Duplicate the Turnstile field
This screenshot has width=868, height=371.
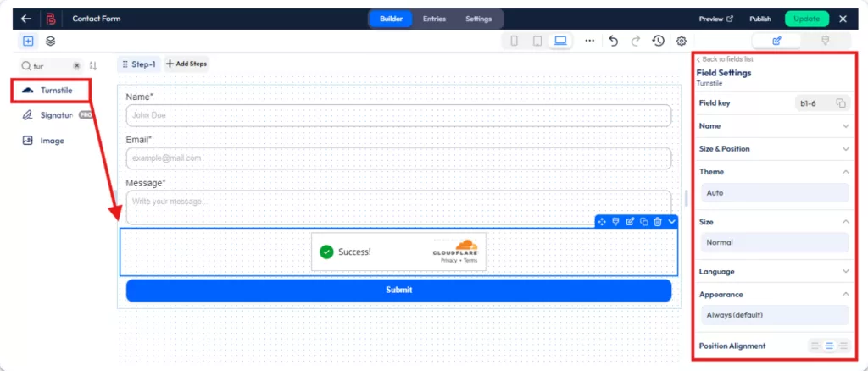coord(644,221)
